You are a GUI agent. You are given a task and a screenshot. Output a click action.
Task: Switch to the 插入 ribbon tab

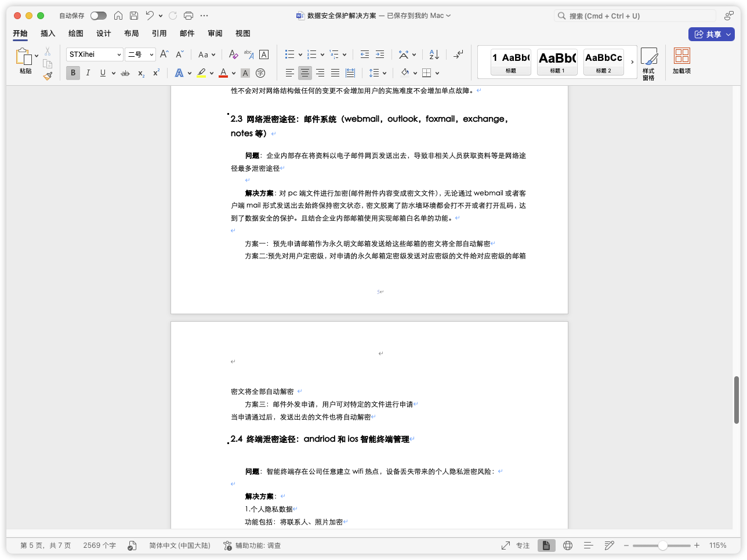48,34
